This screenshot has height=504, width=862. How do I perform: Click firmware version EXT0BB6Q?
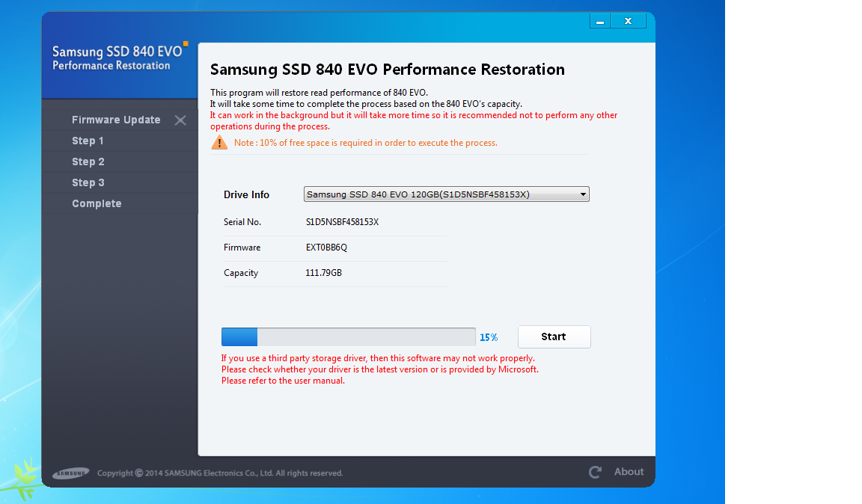pyautogui.click(x=326, y=248)
